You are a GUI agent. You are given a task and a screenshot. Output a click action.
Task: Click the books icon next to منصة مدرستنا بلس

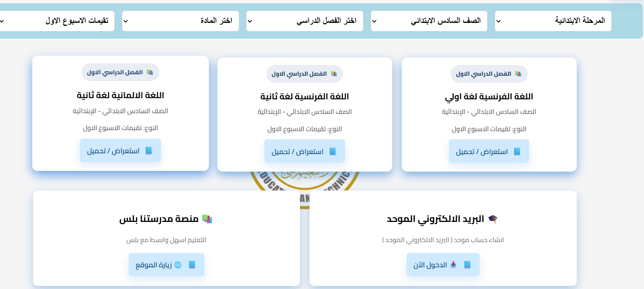207,219
